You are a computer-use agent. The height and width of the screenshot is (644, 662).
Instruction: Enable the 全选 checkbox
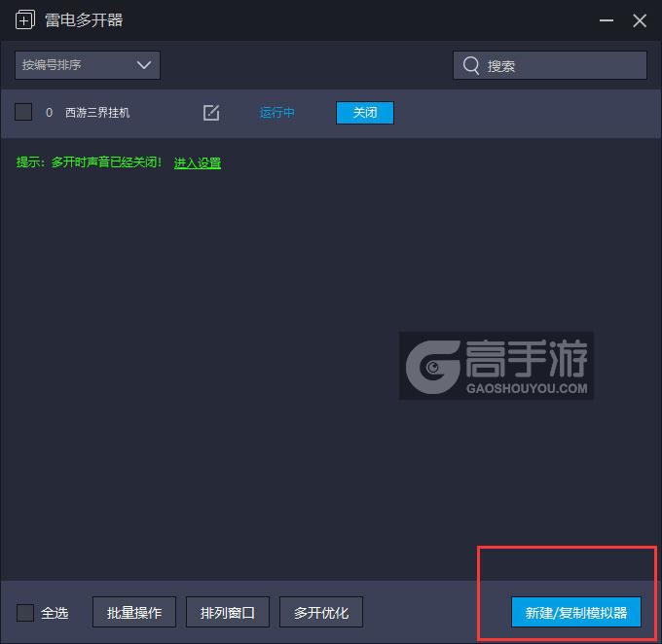pos(25,612)
